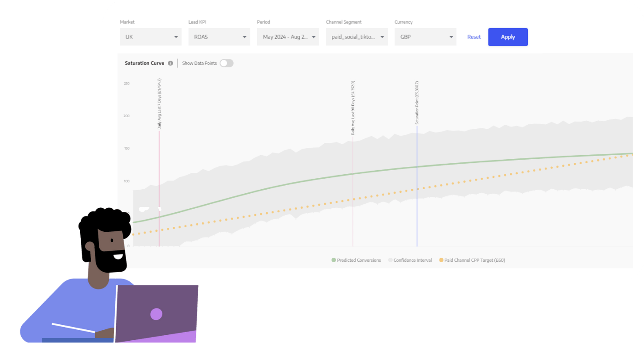644x343 pixels.
Task: Click the Market field label
Action: (127, 22)
